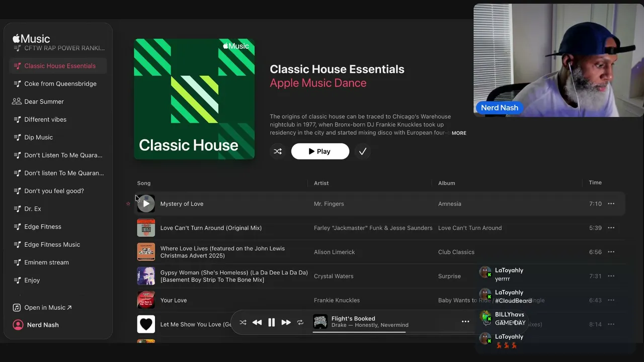This screenshot has height=362, width=644.
Task: Open the Coke from Queensbridge playlist
Action: (58, 83)
